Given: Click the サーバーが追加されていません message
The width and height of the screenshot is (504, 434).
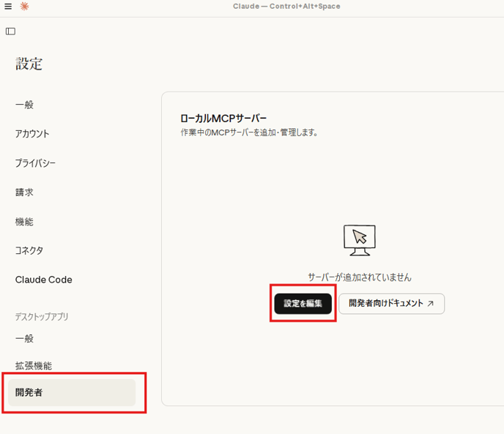Looking at the screenshot, I should click(x=359, y=277).
